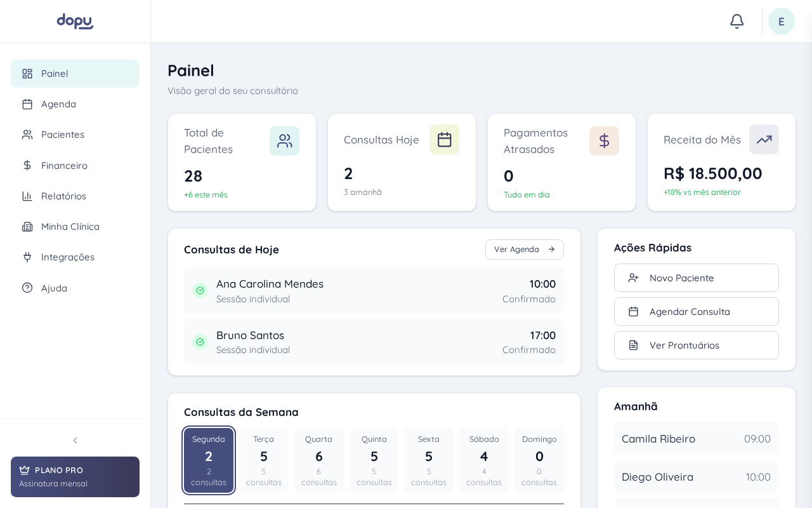
Task: Click the '+18% vs mês anterior' text
Action: coord(702,192)
